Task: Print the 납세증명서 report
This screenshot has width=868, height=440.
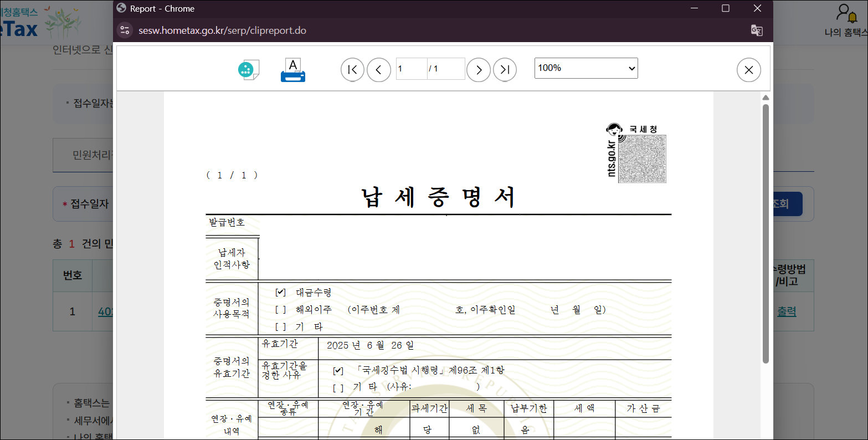Action: pos(293,68)
